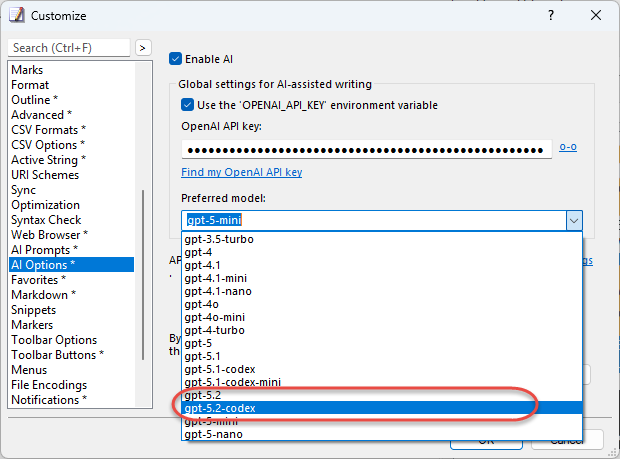The height and width of the screenshot is (459, 620).
Task: Select CSV Formats in the category list
Action: tap(72, 130)
